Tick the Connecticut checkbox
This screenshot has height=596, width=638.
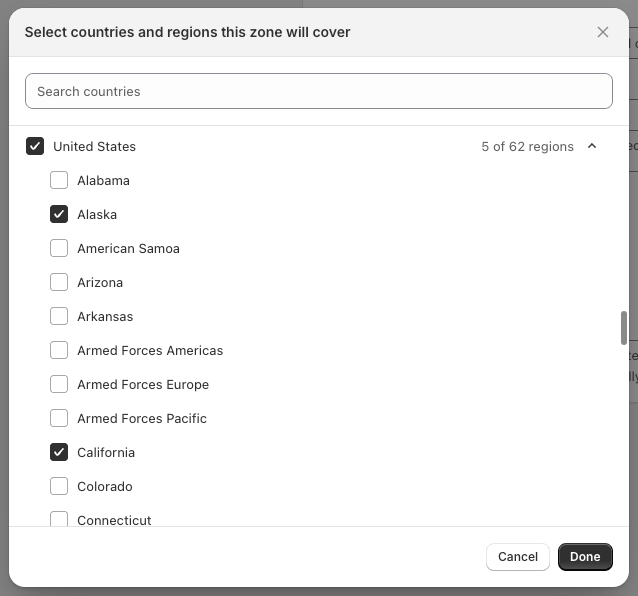(59, 519)
